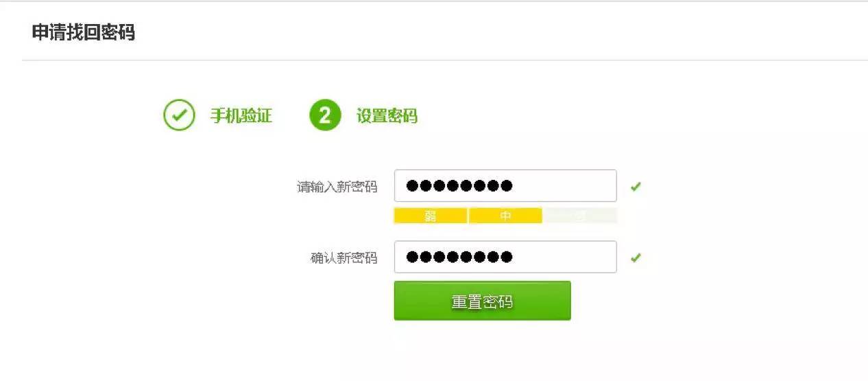Click blank space right of dots in 确认新密码 box
This screenshot has width=868, height=381.
[x=566, y=257]
